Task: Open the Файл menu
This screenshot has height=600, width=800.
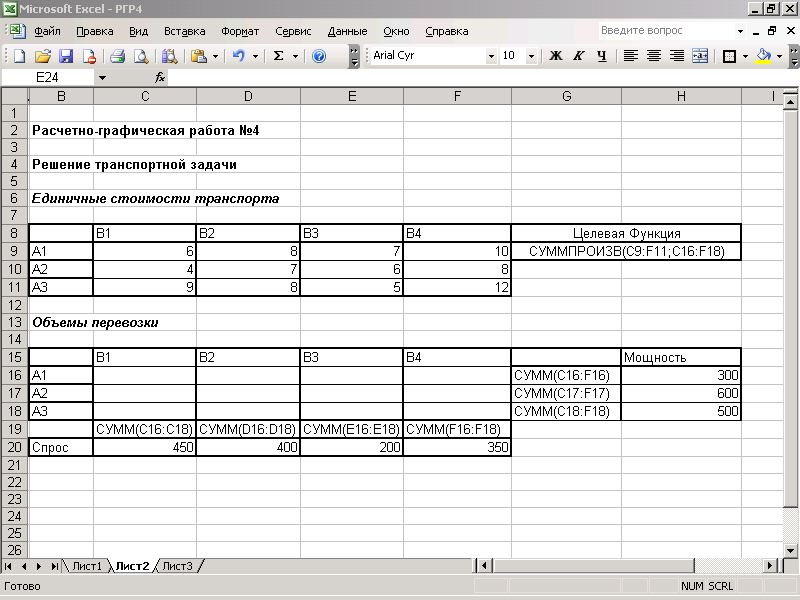Action: click(x=47, y=31)
